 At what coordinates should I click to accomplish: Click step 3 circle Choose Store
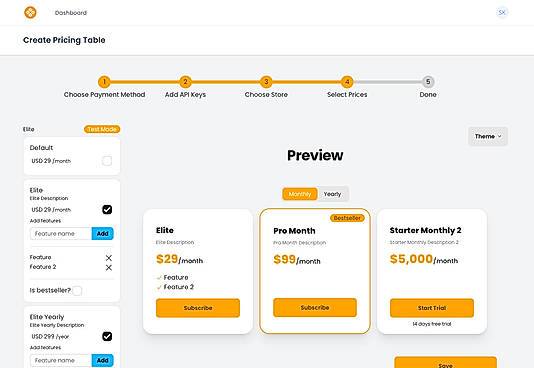[266, 82]
